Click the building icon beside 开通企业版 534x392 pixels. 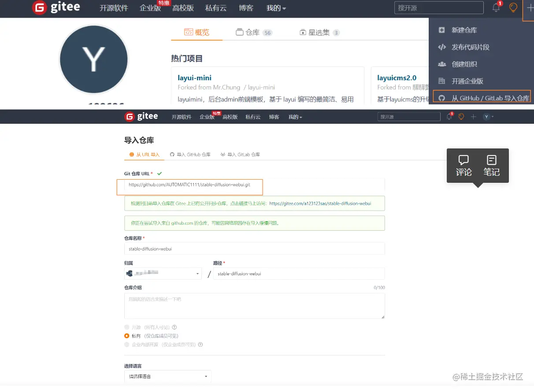[442, 81]
